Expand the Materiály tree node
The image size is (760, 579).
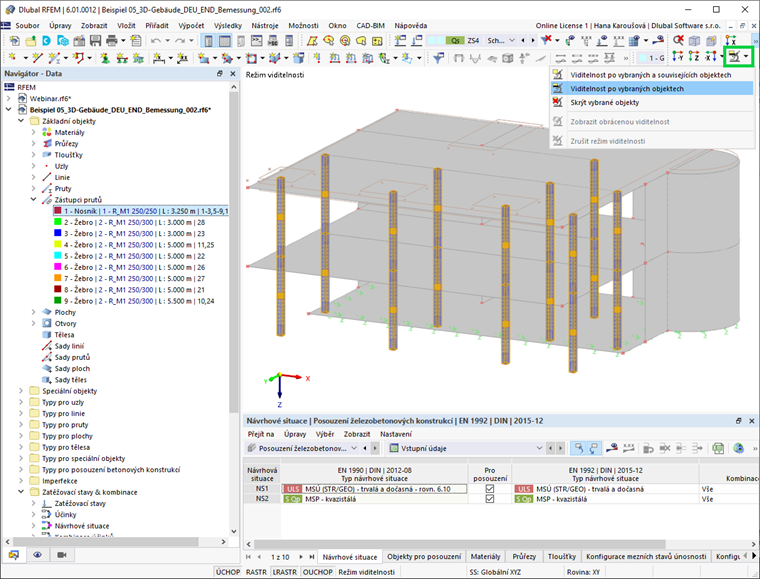coord(33,132)
